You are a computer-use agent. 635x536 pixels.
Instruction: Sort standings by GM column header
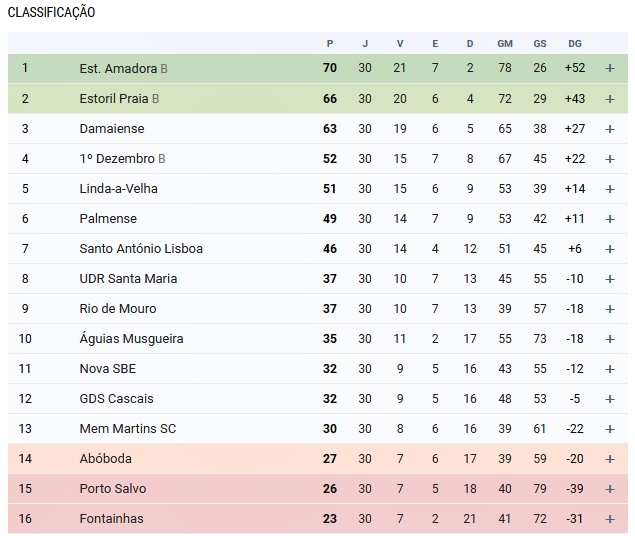(505, 43)
